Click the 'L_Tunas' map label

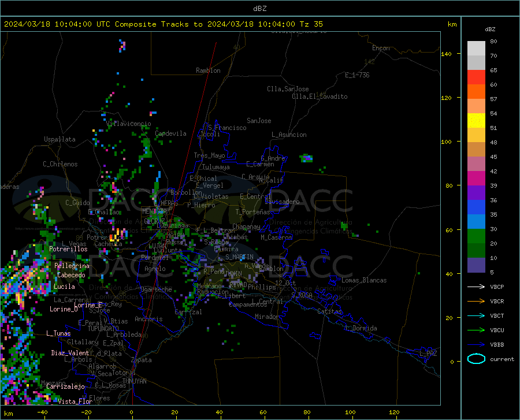pyautogui.click(x=58, y=333)
